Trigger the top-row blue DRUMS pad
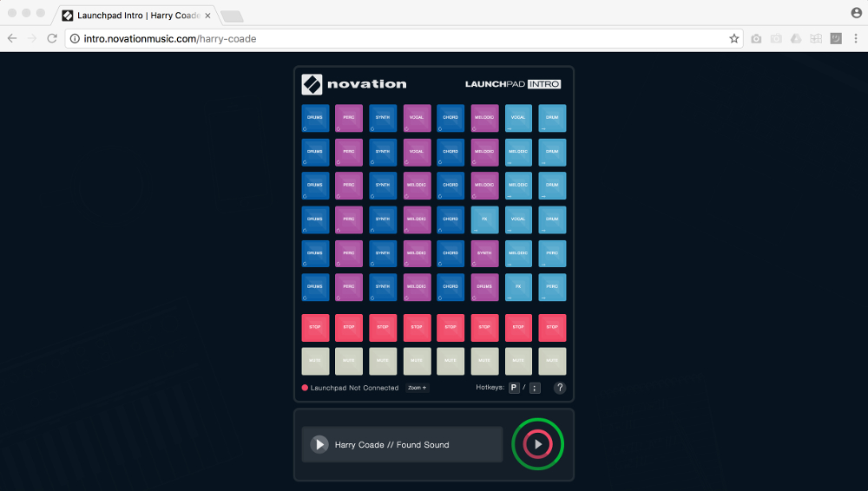This screenshot has height=491, width=868. [315, 118]
